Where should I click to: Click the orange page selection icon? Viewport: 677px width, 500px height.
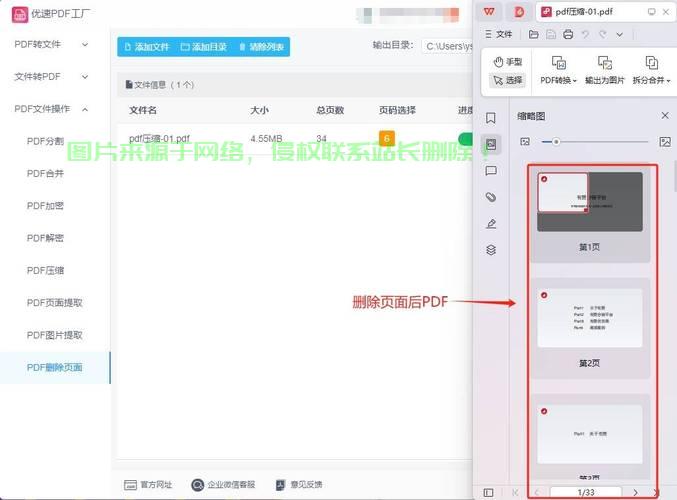pos(387,138)
